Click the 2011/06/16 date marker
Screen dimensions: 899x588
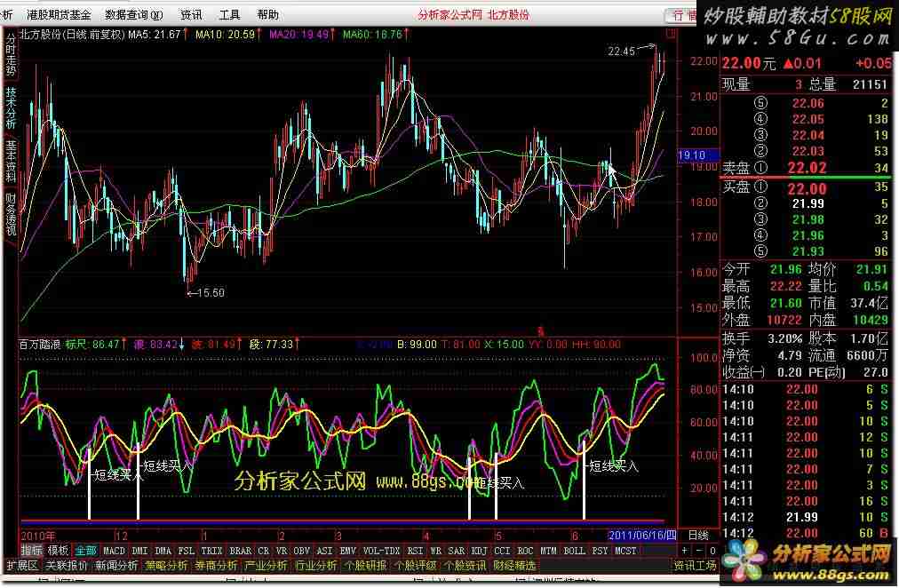[x=642, y=536]
